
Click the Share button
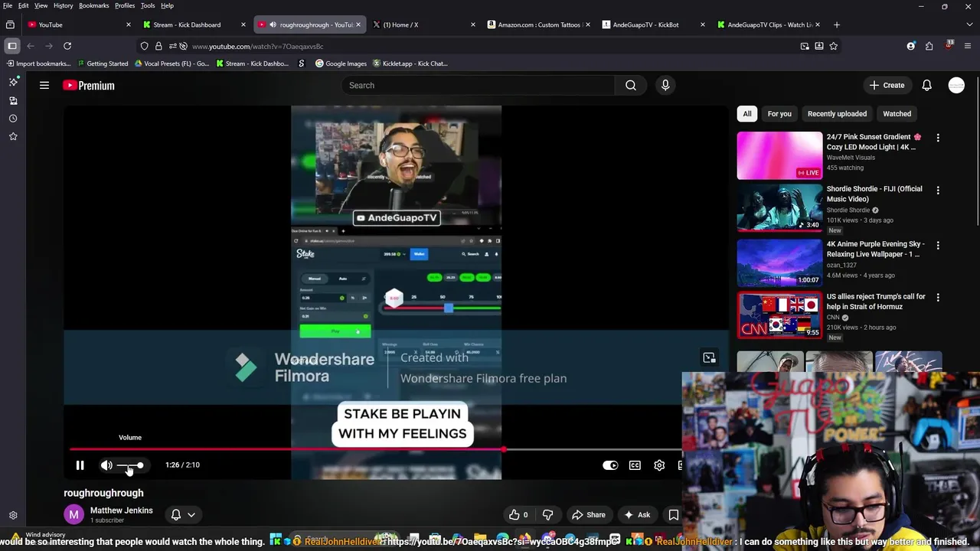click(x=589, y=515)
